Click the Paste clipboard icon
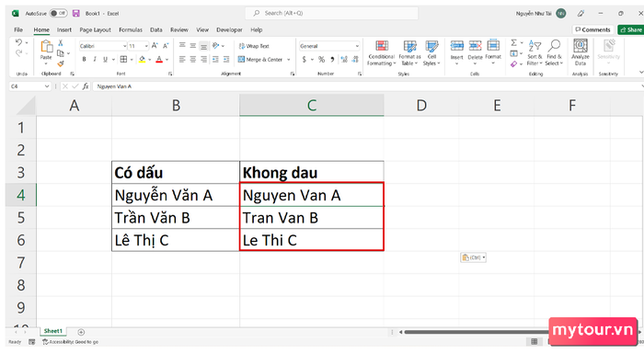Image resolution: width=644 pixels, height=354 pixels. 46,47
